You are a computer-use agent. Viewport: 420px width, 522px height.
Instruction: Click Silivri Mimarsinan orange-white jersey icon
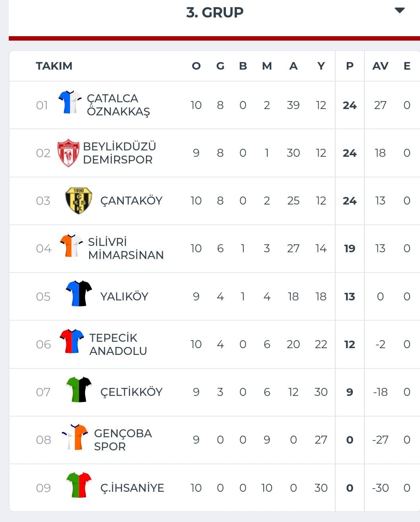71,246
